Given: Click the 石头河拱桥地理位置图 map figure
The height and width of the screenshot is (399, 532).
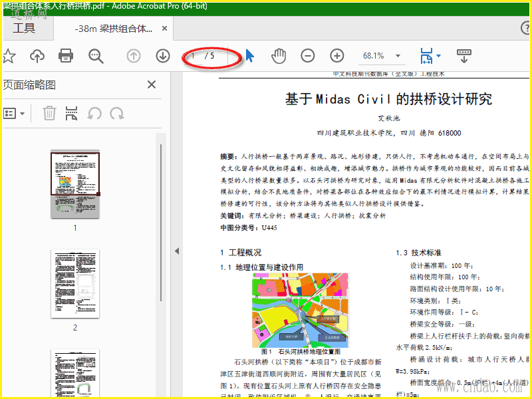Looking at the screenshot, I should coord(301,310).
